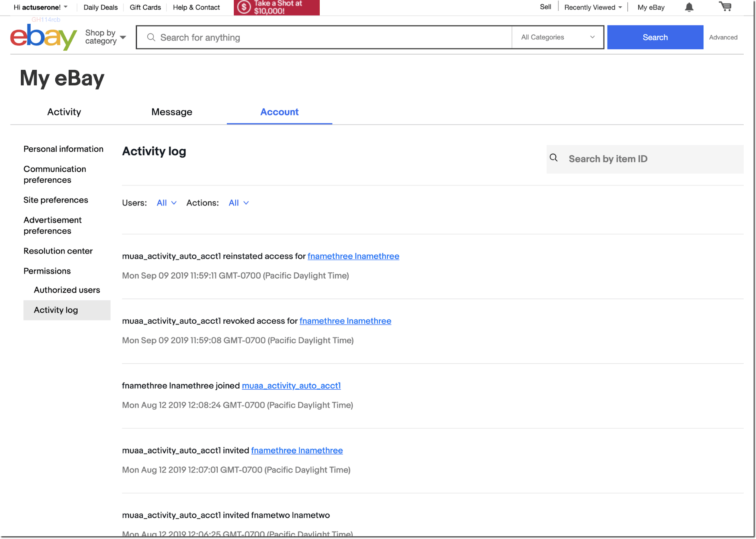Screen dimensions: 756x539
Task: Open the Recently Viewed dropdown
Action: click(x=592, y=7)
